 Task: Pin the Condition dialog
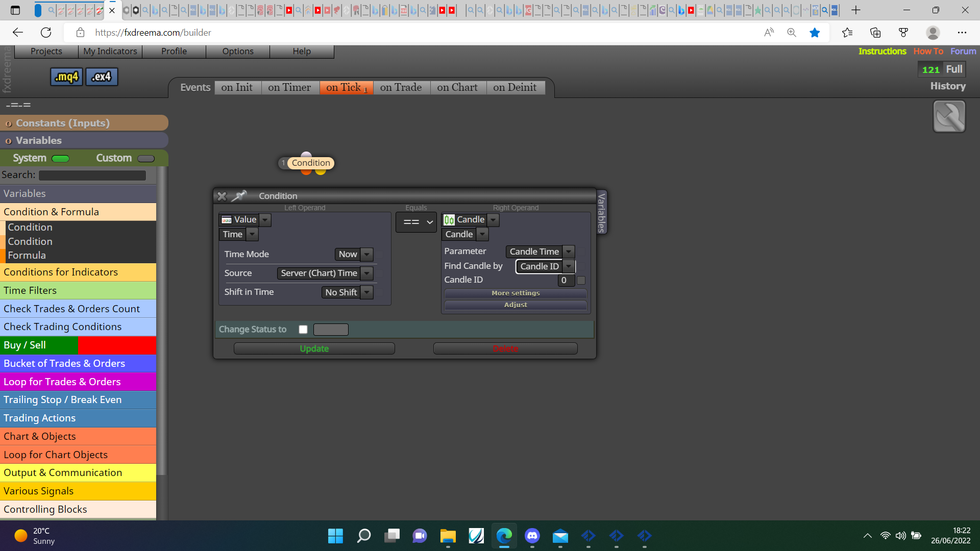(x=239, y=195)
